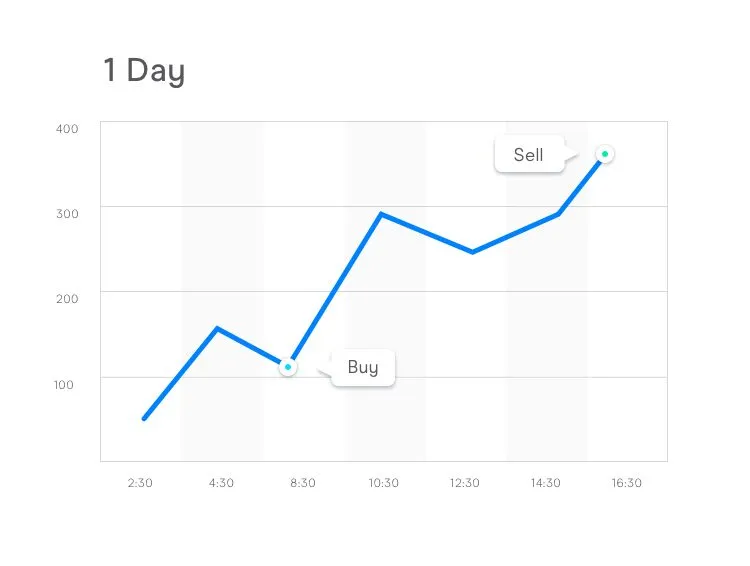The height and width of the screenshot is (566, 750).
Task: Click the 10:30 time axis label
Action: click(384, 483)
